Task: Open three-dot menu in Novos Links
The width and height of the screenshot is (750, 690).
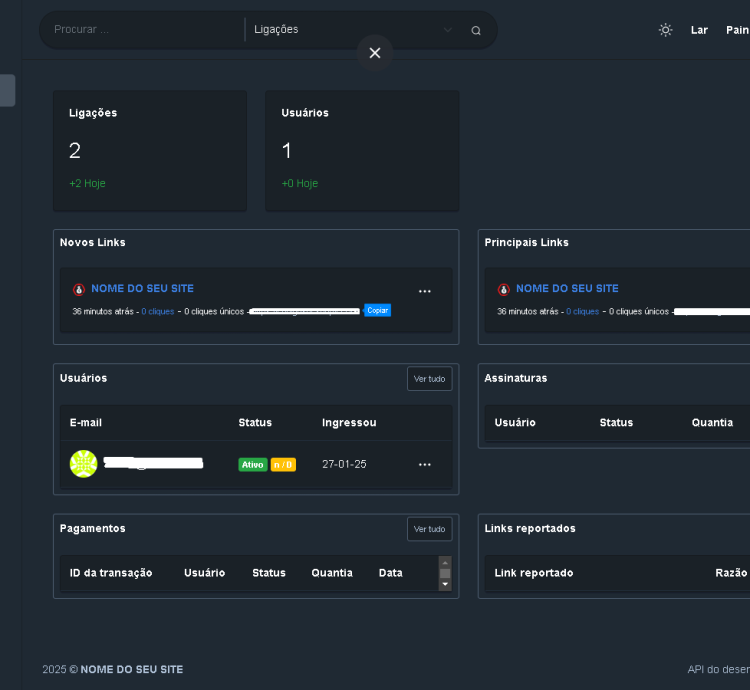Action: point(425,291)
